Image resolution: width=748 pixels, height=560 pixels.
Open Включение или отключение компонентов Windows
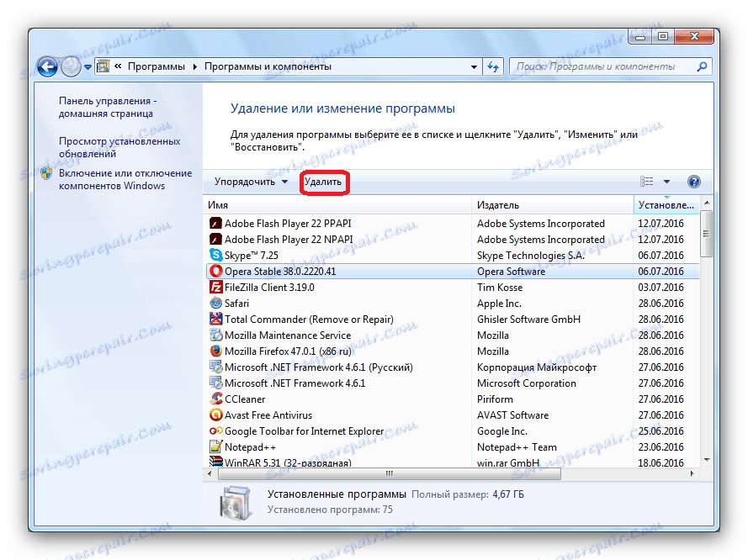click(x=125, y=180)
